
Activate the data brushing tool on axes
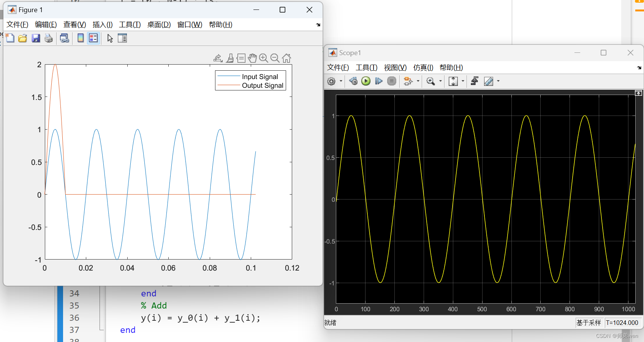(x=230, y=58)
